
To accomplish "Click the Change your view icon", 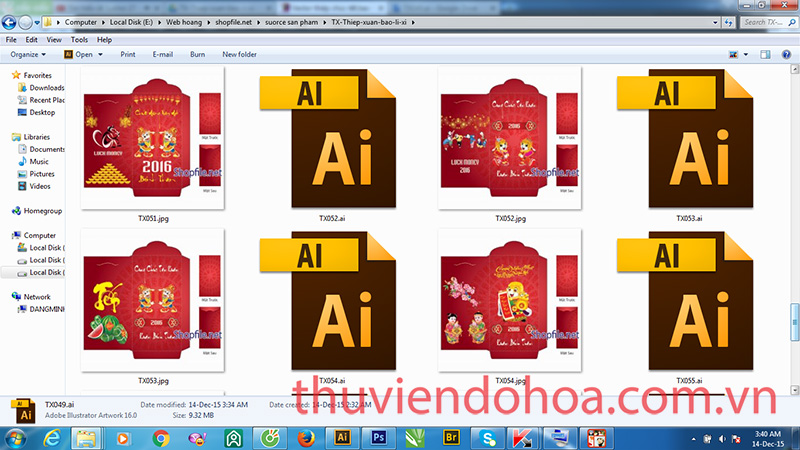I will point(734,55).
